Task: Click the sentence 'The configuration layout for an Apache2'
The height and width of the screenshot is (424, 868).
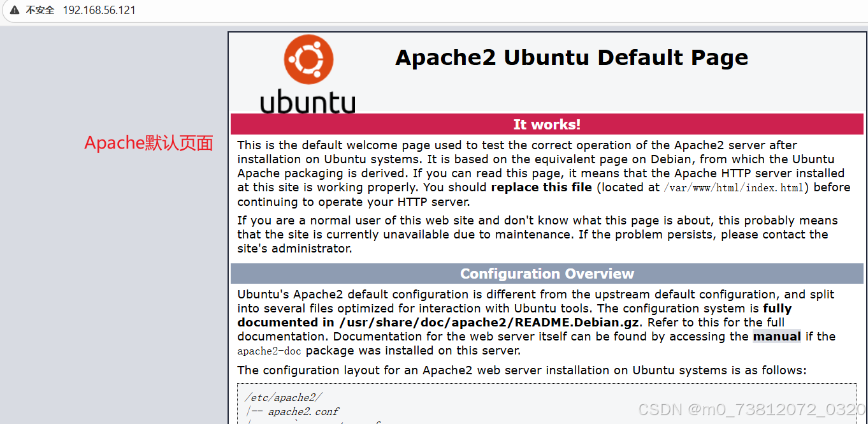Action: [522, 370]
